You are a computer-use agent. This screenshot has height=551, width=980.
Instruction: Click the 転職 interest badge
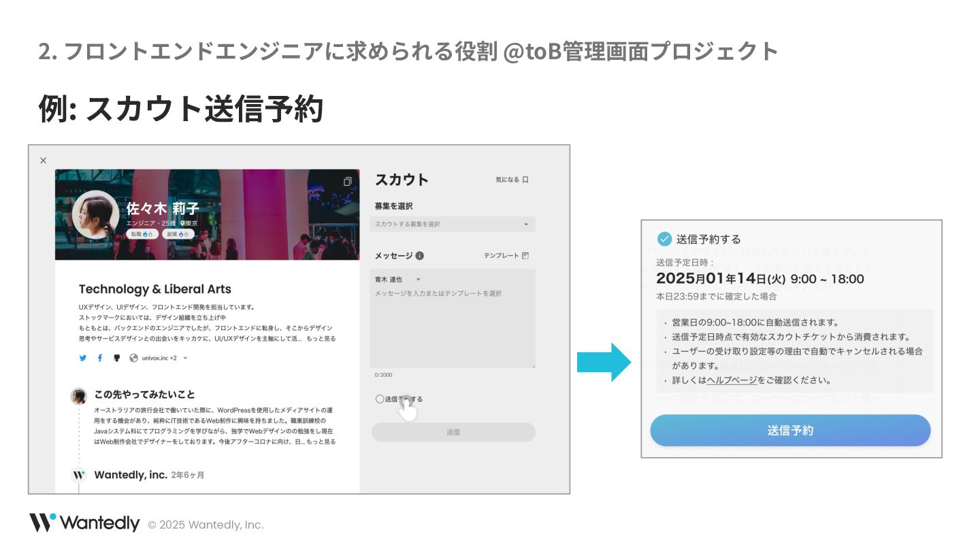click(x=142, y=233)
